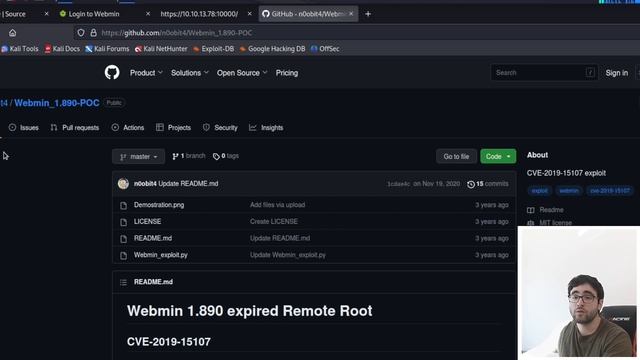Open the Actions tab
This screenshot has width=640, height=360.
click(128, 128)
